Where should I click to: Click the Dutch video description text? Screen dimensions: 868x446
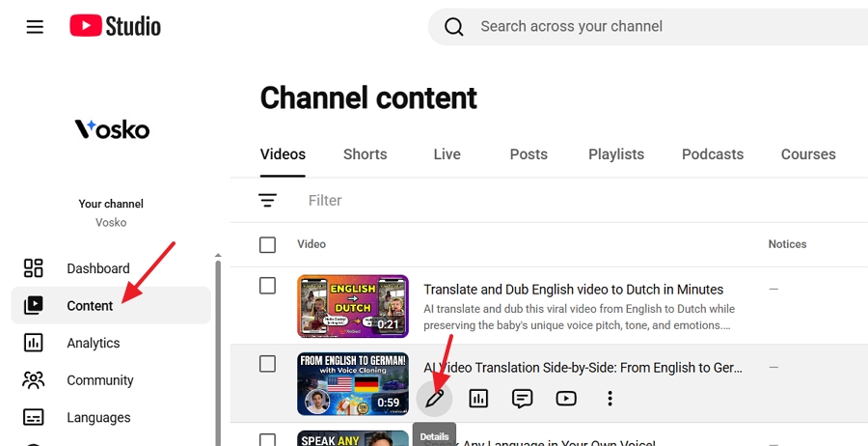pos(579,317)
